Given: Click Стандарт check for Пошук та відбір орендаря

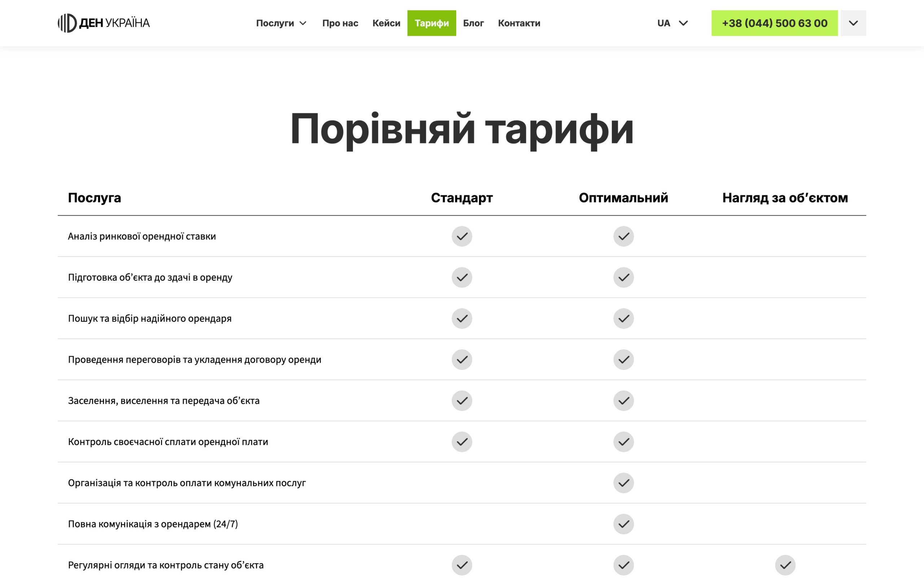Looking at the screenshot, I should tap(462, 318).
